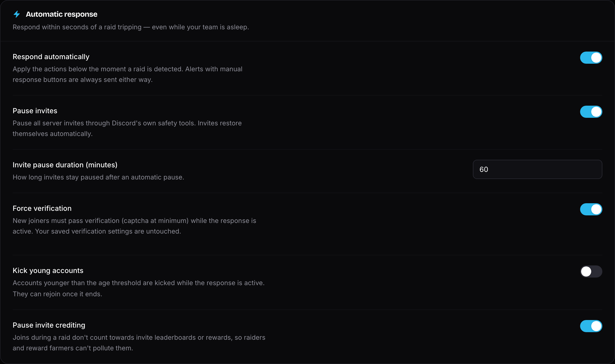Click the Automatic response heading
This screenshot has width=615, height=364.
point(61,14)
